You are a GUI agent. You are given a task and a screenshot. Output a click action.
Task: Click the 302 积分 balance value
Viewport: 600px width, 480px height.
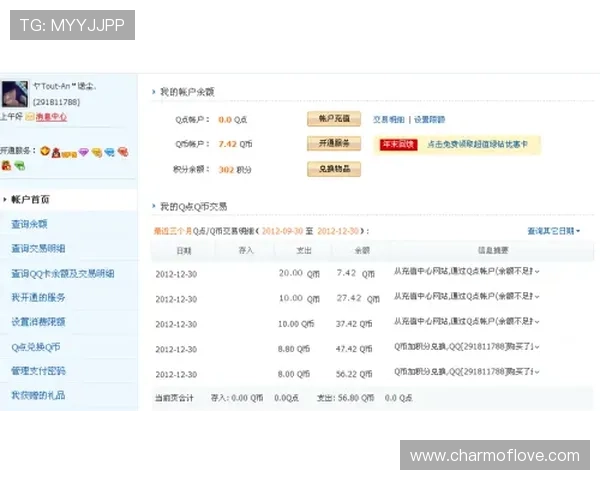[235, 170]
